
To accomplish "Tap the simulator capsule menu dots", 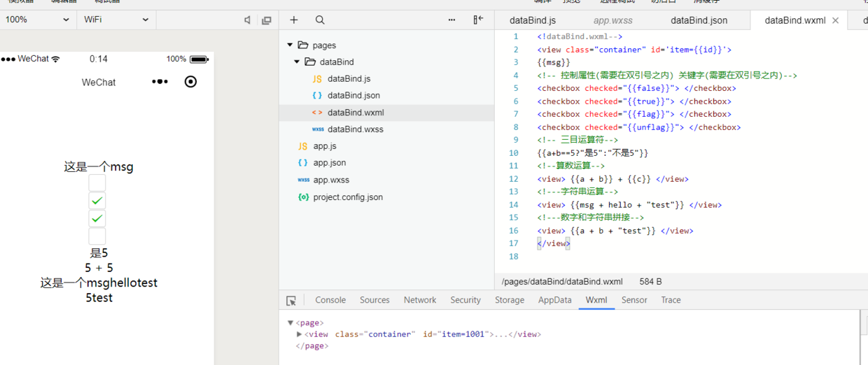I will [x=160, y=82].
